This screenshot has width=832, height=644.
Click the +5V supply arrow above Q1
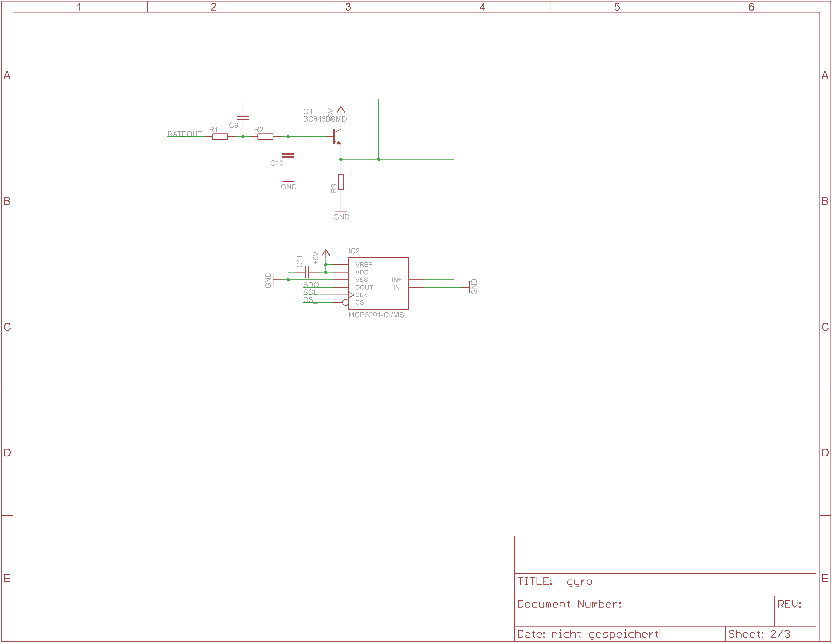341,110
